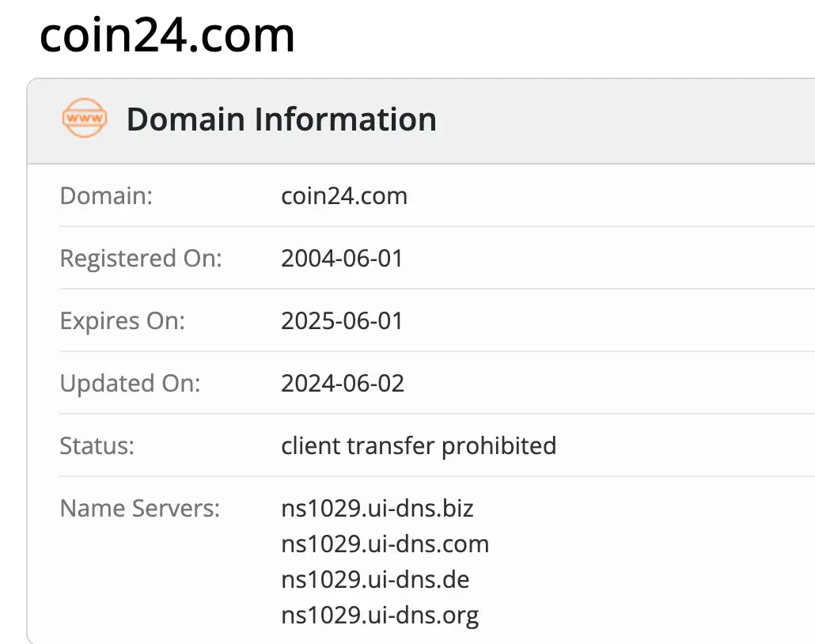Click the Domain: field label
This screenshot has height=644, width=815.
click(x=106, y=196)
